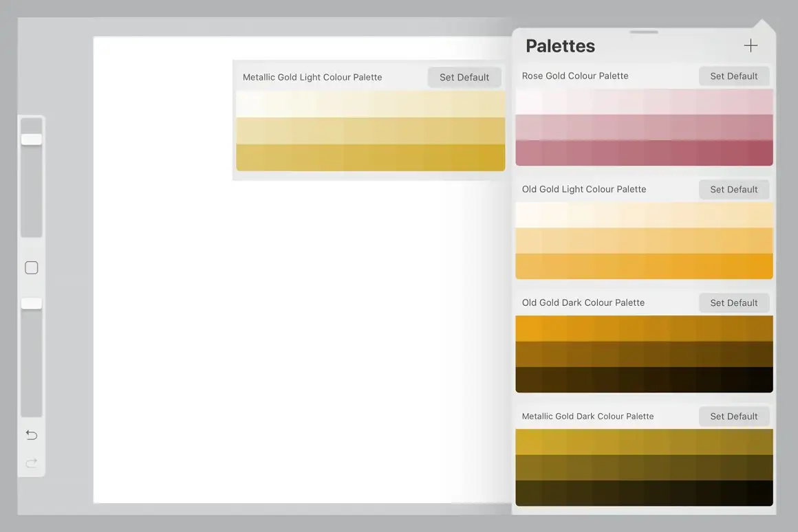
Task: Select the Rose Gold Colour Palette title
Action: [575, 76]
